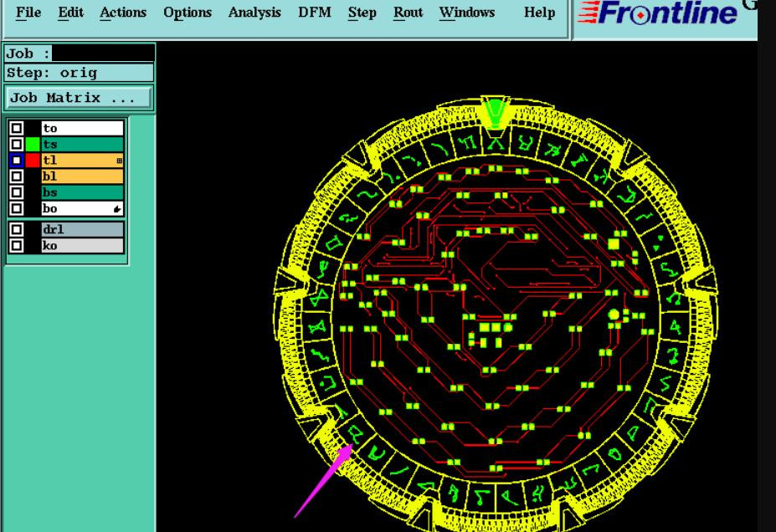The image size is (776, 532).
Task: Toggle the checkbox for layer ts
Action: (x=17, y=145)
